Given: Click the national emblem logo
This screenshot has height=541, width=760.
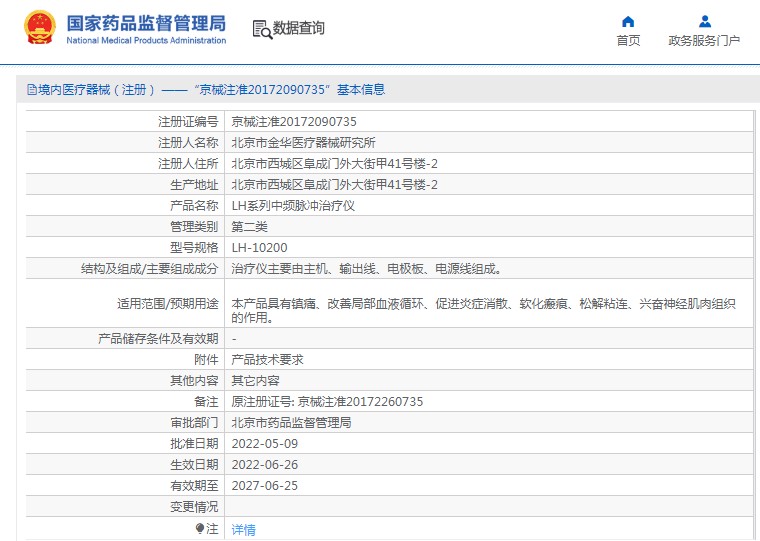Looking at the screenshot, I should (x=40, y=28).
